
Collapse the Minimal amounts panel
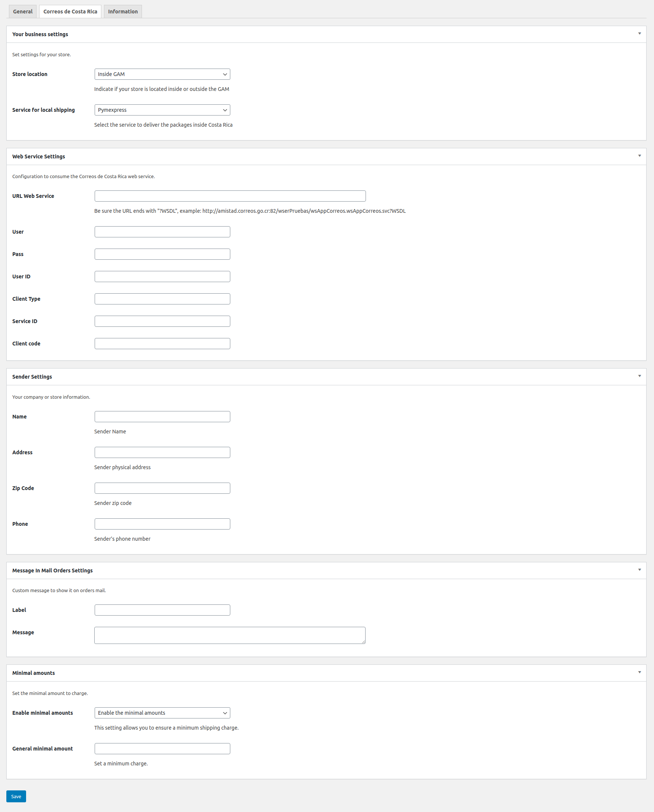click(x=639, y=672)
